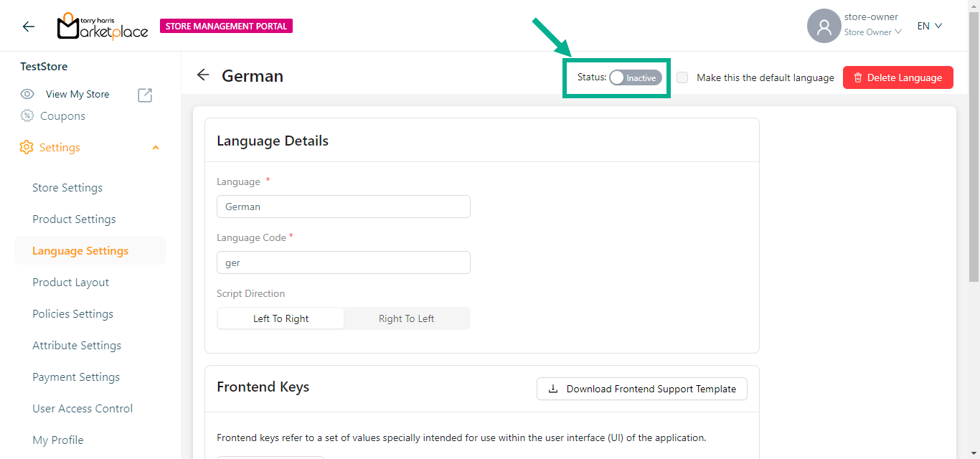Screen dimensions: 980x459
Task: Click the eye icon beside View My Store
Action: [x=27, y=94]
